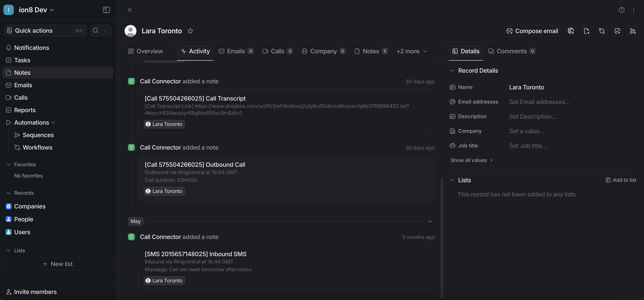
Task: Open the ion8 Dev workspace dropdown
Action: tap(36, 10)
